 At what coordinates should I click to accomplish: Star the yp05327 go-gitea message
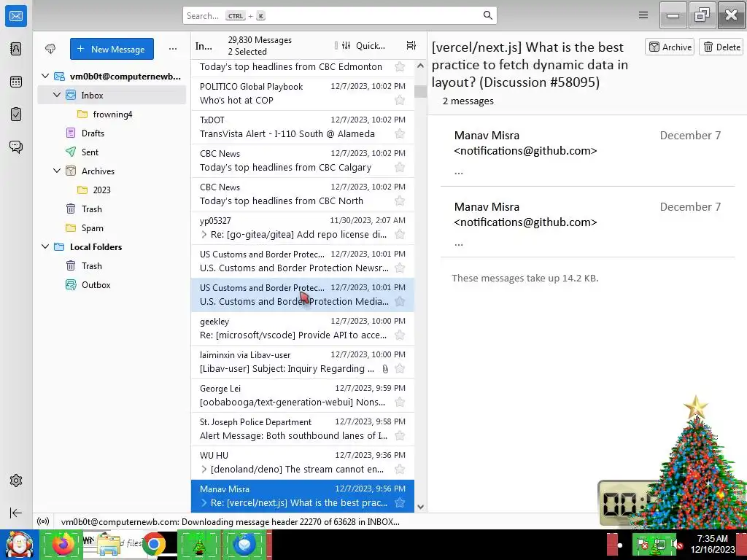click(x=400, y=234)
